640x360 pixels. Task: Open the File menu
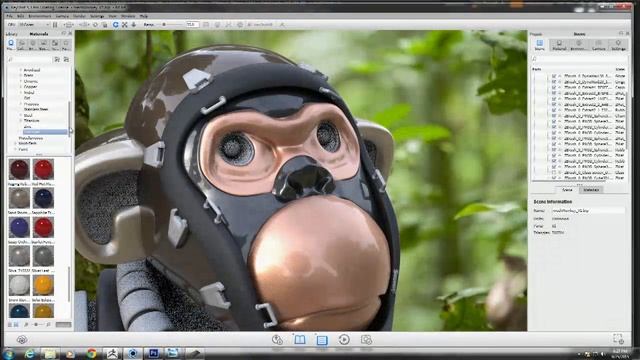[9, 16]
